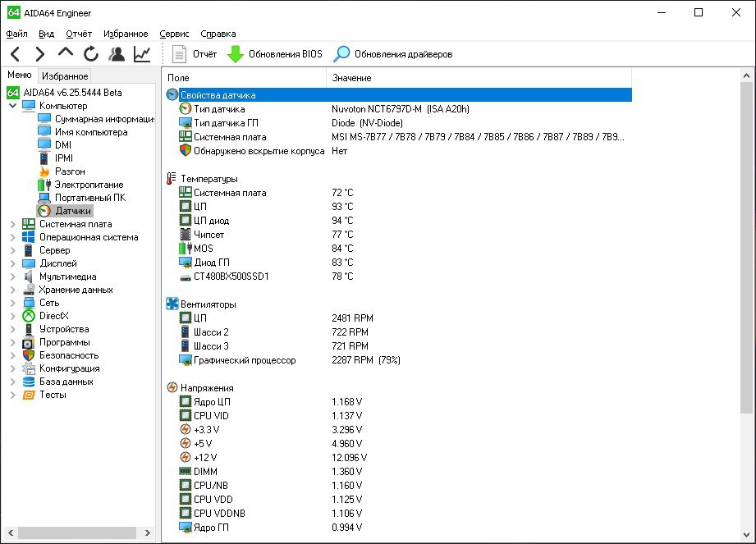This screenshot has width=756, height=544.
Task: Select the +12 V voltage row
Action: pyautogui.click(x=405, y=457)
